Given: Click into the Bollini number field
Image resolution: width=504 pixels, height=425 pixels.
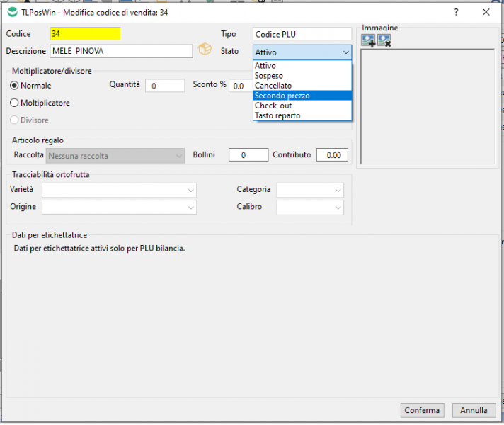Looking at the screenshot, I should click(x=243, y=155).
